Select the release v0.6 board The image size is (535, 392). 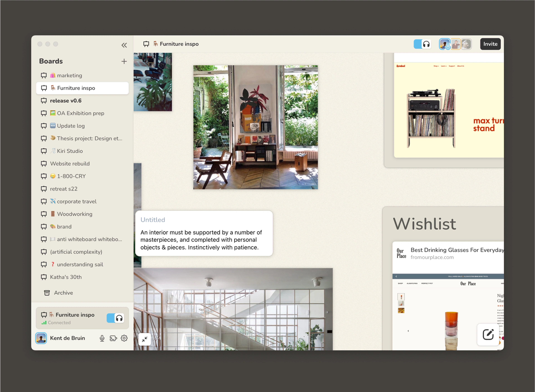coord(66,101)
